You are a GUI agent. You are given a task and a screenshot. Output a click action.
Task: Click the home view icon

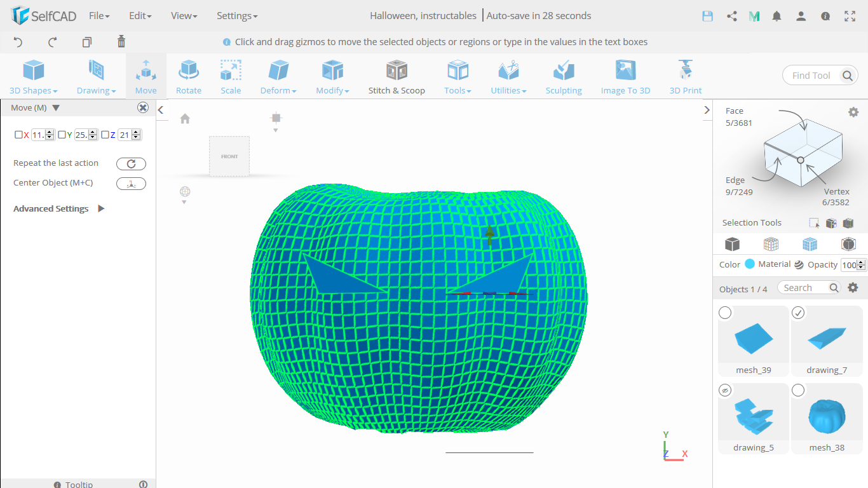click(185, 119)
